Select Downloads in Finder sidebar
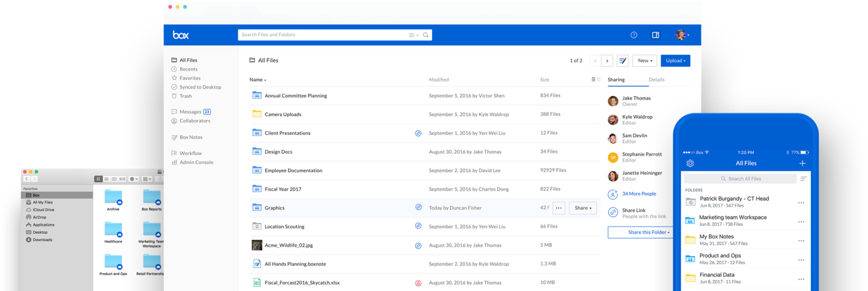The height and width of the screenshot is (291, 868). pos(39,240)
